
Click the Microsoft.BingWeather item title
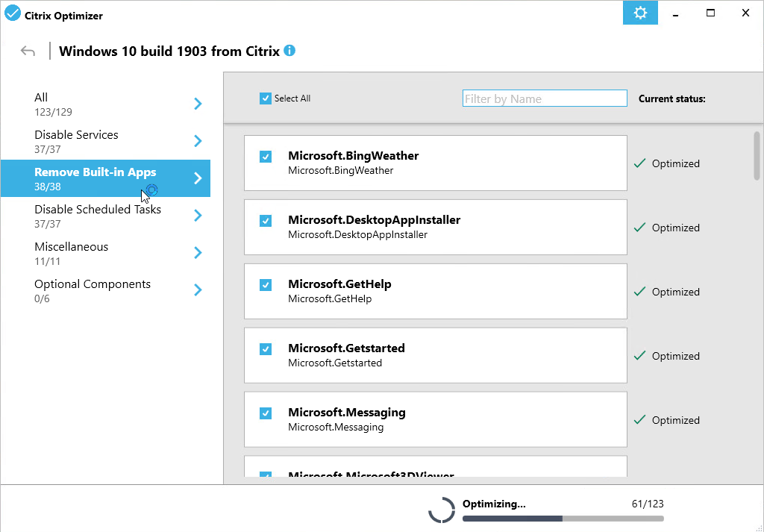[x=353, y=155]
